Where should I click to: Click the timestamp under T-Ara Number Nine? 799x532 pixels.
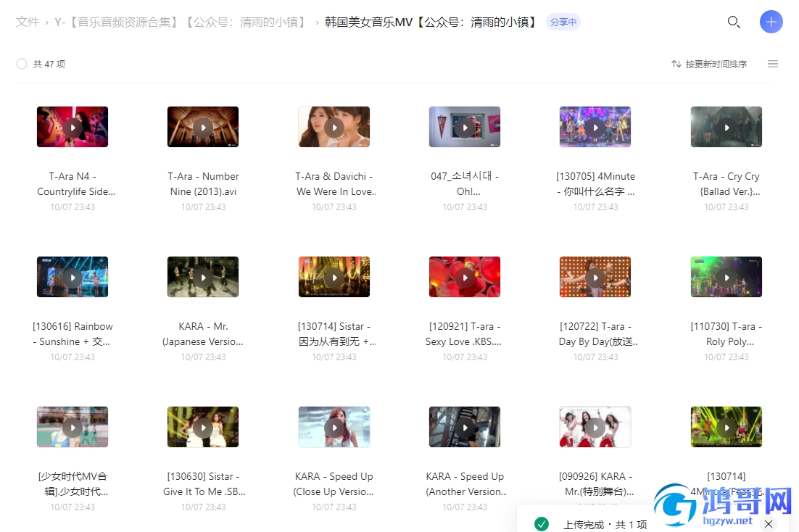203,207
